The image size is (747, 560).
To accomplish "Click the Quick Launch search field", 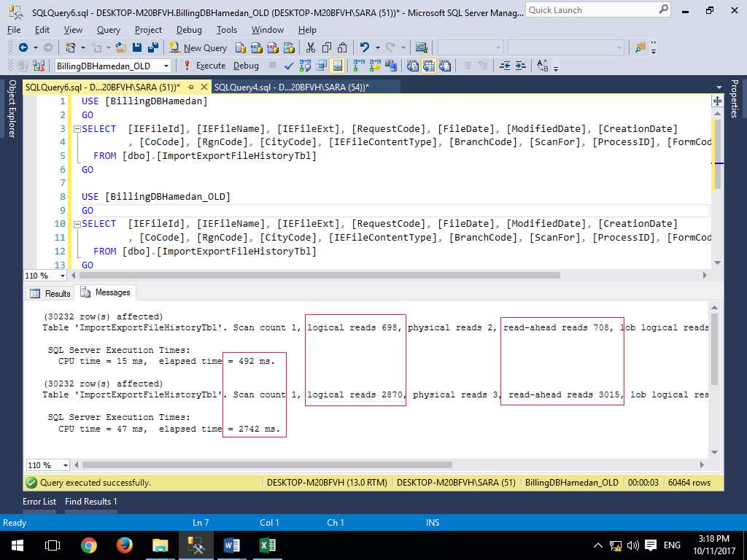I will 591,10.
